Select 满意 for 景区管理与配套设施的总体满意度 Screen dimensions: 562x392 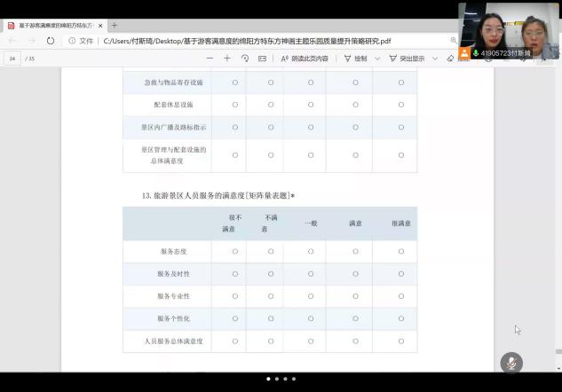tap(355, 155)
